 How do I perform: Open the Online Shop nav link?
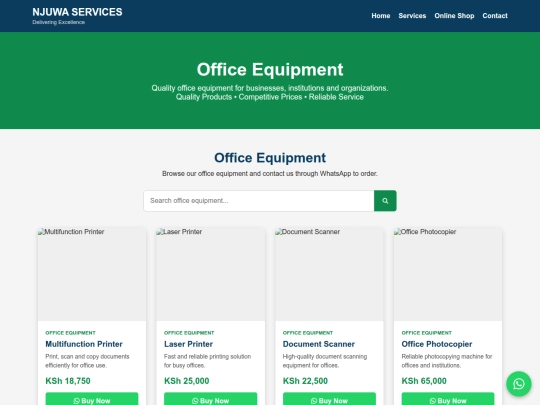[x=454, y=16]
